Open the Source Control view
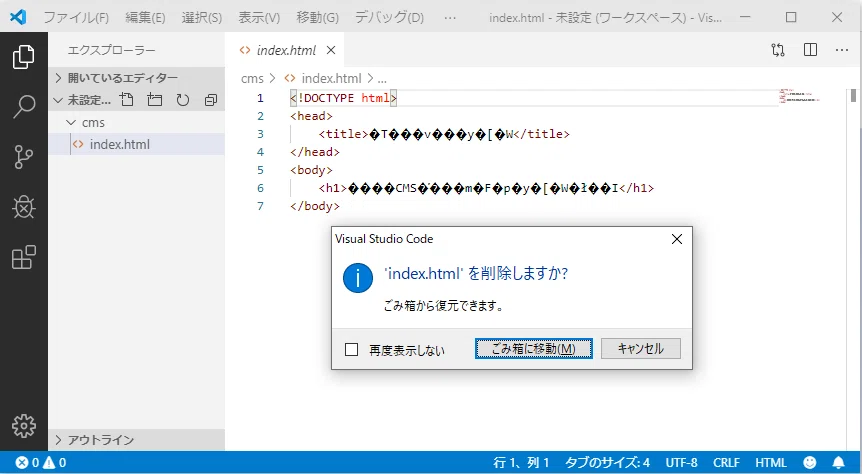Image resolution: width=862 pixels, height=474 pixels. (24, 157)
